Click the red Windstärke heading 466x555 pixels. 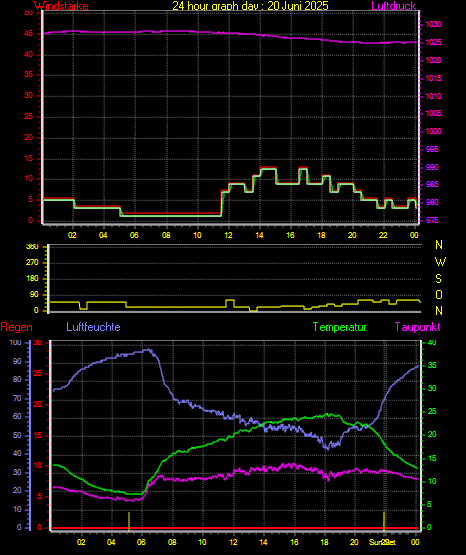click(x=61, y=6)
